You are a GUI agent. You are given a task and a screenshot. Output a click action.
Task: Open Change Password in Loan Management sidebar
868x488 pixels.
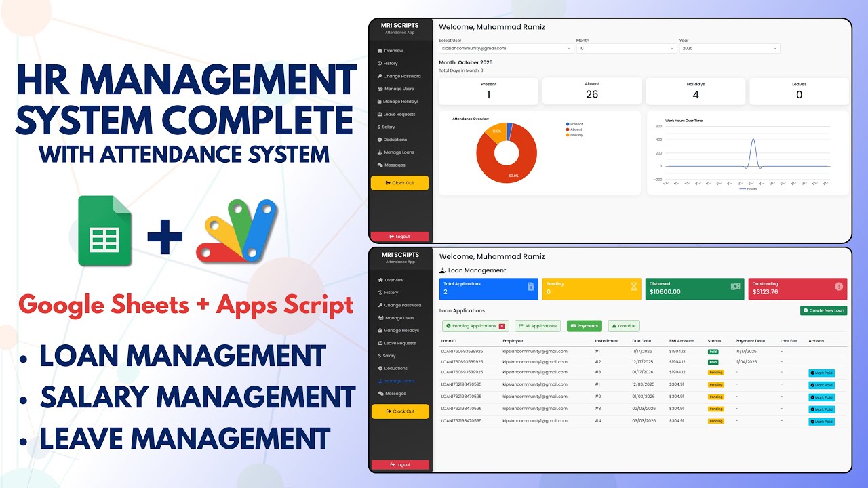point(399,305)
